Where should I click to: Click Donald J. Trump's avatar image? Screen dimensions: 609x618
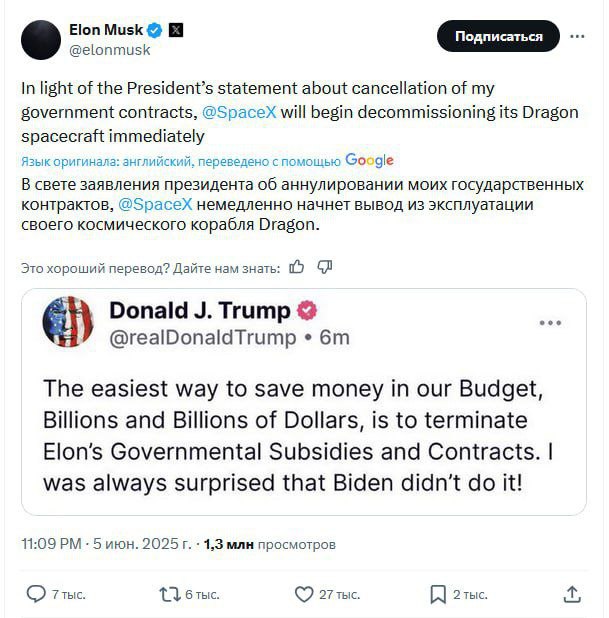[x=68, y=322]
